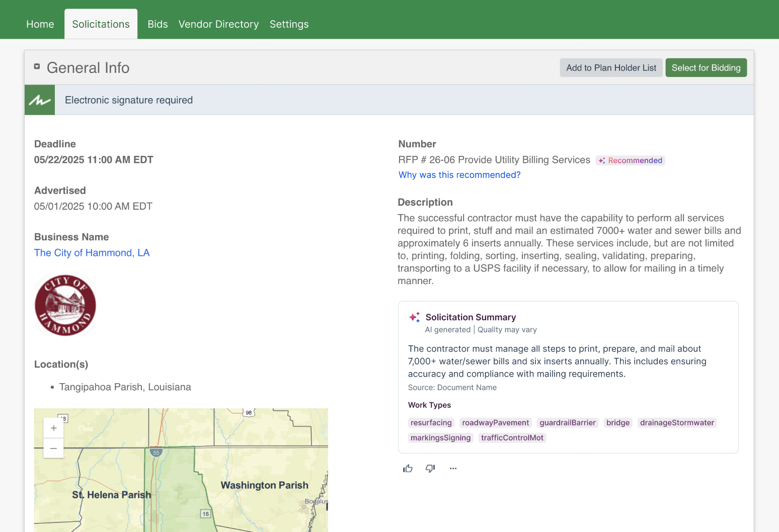Open the Settings tab
779x532 pixels.
[x=289, y=24]
